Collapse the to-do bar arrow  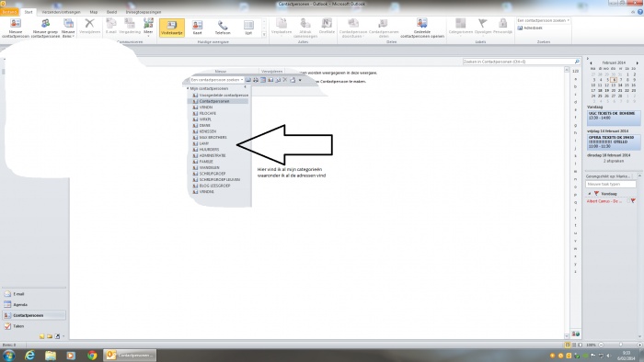pos(588,59)
